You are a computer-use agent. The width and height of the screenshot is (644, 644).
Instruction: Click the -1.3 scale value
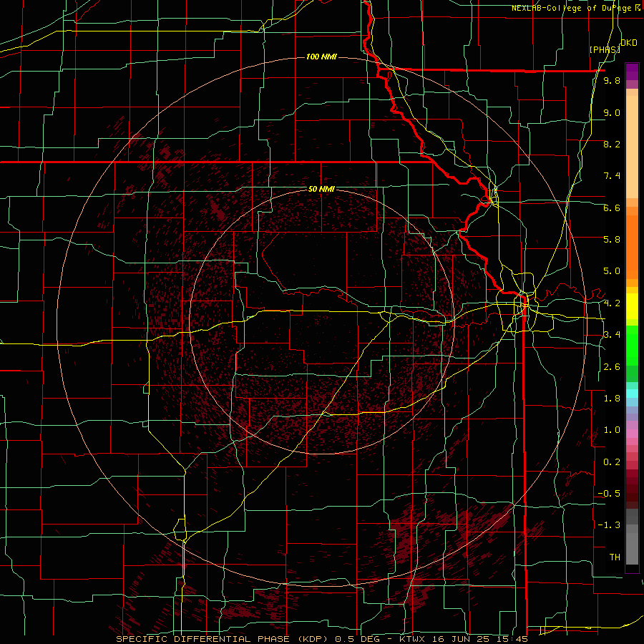point(609,525)
